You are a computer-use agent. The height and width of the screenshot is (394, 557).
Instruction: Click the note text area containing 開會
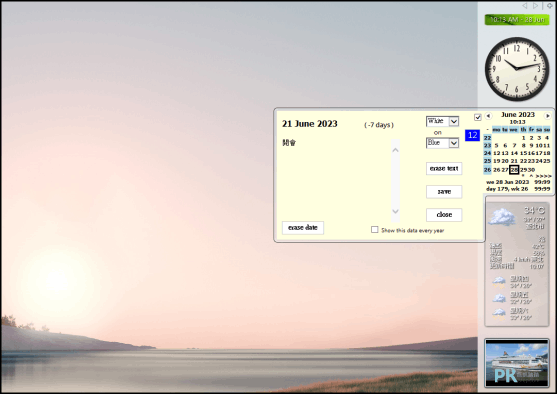(x=336, y=178)
